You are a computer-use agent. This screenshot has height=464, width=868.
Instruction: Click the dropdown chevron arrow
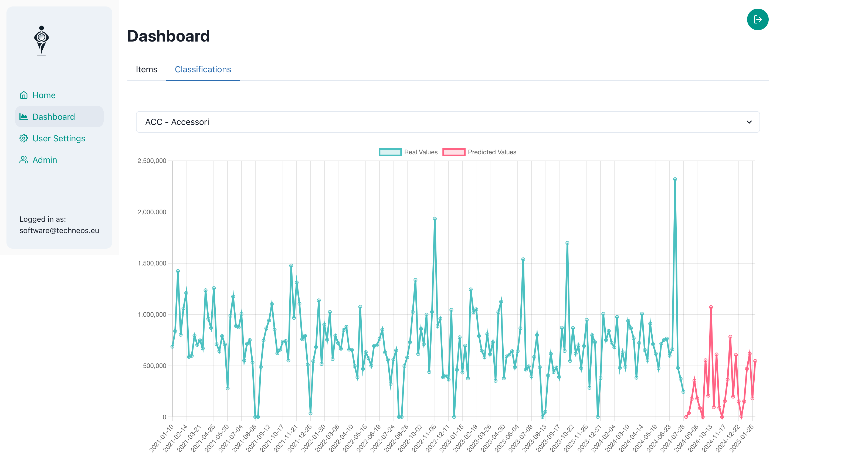click(749, 122)
